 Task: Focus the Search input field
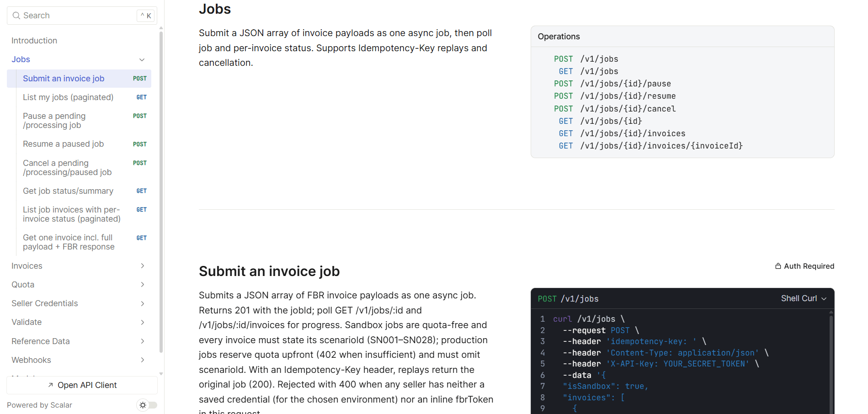coord(82,16)
